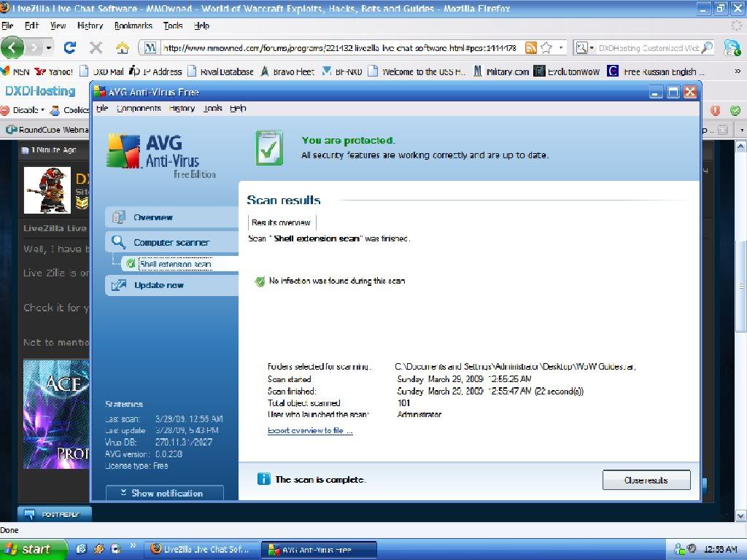Click the forum poster avatar image
Screen dimensions: 747x560
[47, 190]
